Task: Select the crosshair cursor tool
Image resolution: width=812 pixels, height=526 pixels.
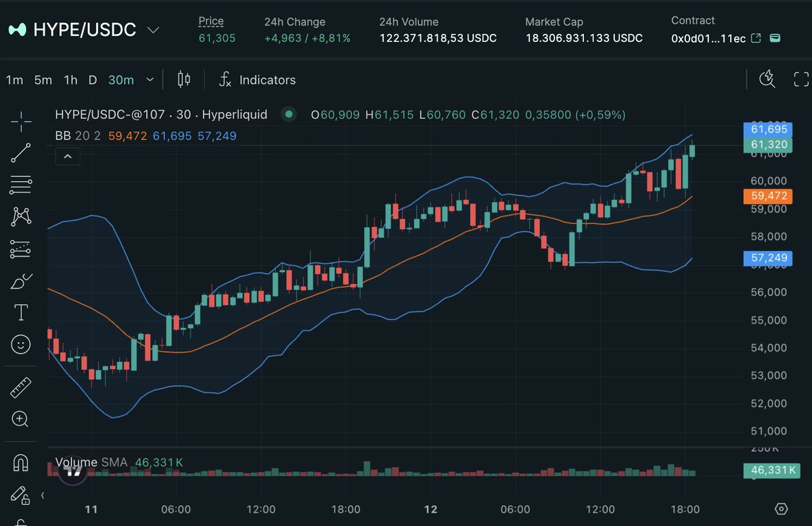Action: [x=21, y=122]
